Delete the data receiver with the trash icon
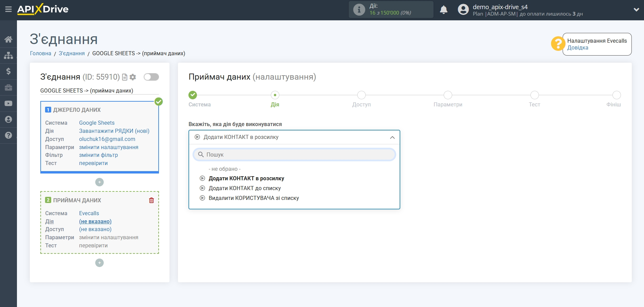 pos(152,200)
